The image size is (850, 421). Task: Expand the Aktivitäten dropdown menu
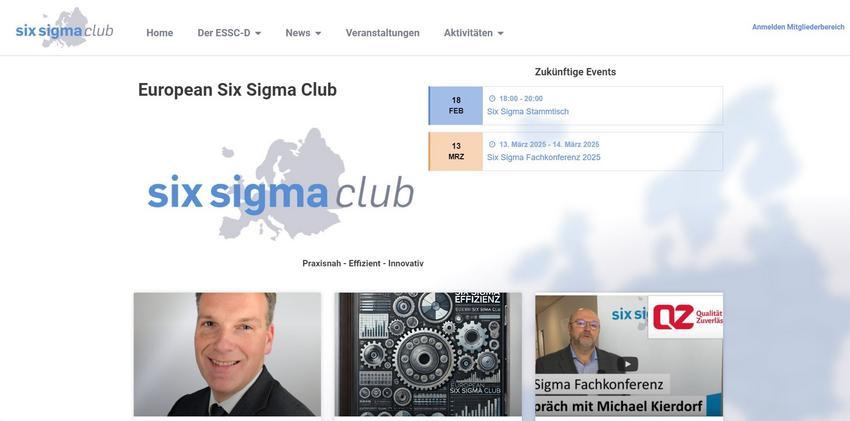tap(474, 33)
